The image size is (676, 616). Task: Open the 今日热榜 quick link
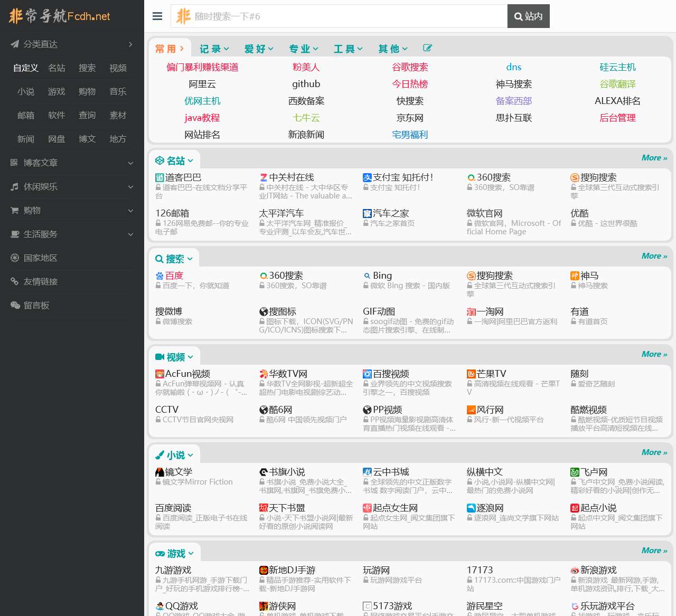(x=410, y=84)
